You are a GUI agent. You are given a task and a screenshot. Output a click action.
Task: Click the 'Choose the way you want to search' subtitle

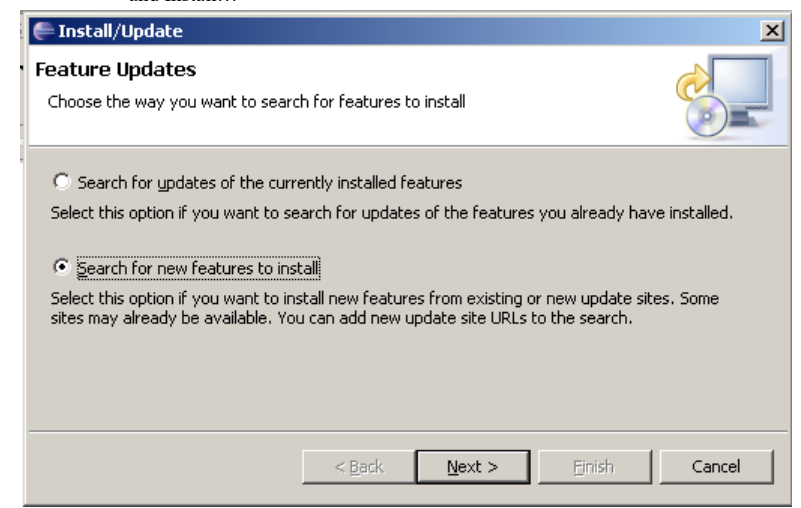click(256, 102)
